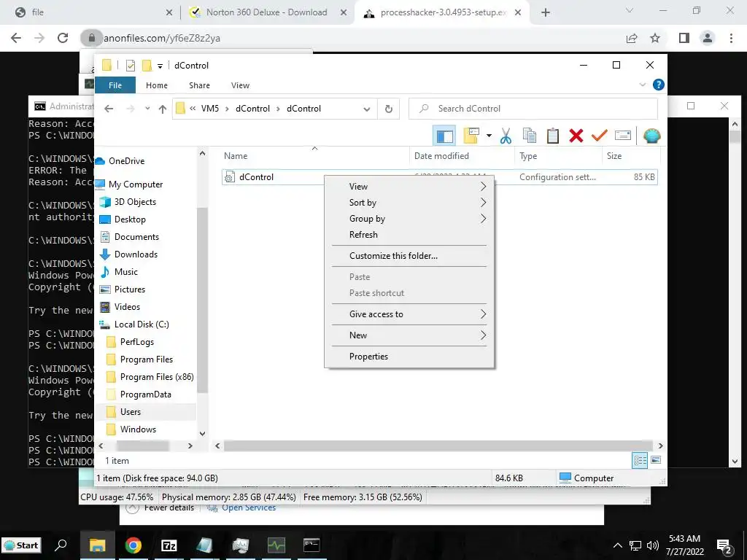Switch to Norton 360 Deluxe tab
747x560 pixels.
267,12
